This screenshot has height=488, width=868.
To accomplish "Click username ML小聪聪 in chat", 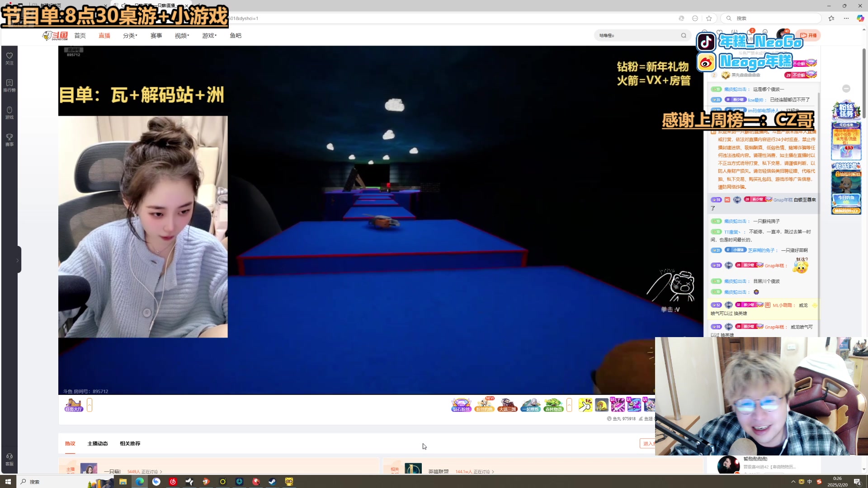I will [782, 305].
